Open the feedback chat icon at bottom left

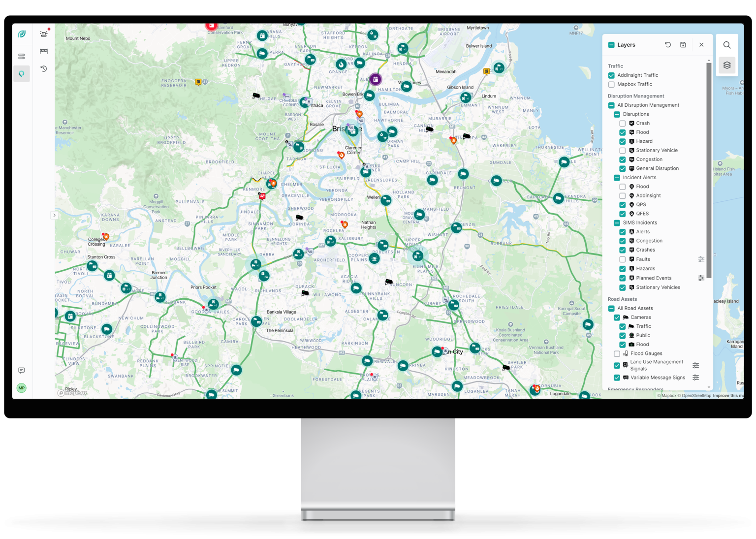22,370
